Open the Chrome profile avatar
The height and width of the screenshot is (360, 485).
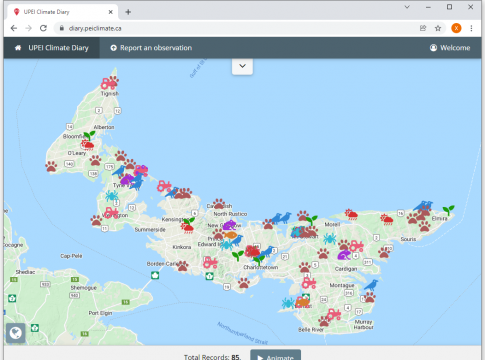(x=456, y=28)
